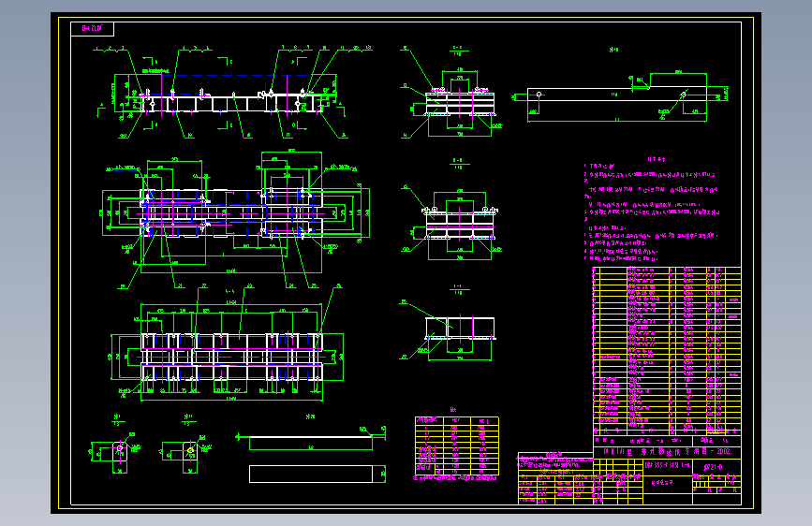
Task: Click the title block row ending in 2002
Action: coord(667,451)
